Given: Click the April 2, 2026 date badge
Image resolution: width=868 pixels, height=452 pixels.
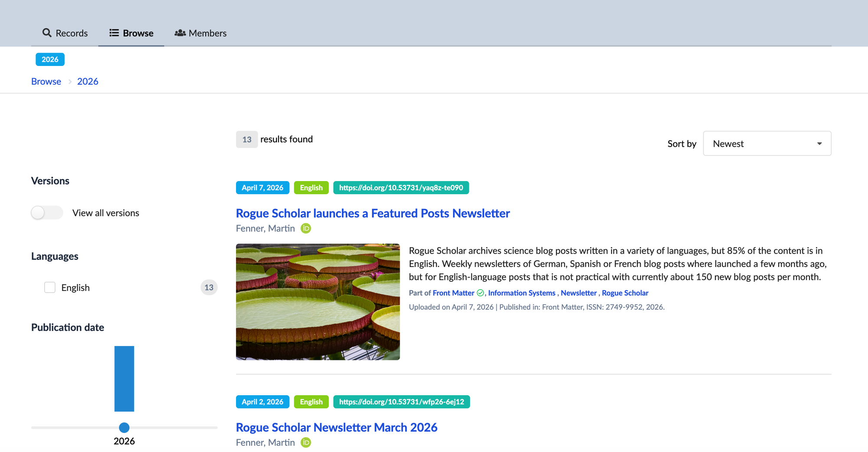Looking at the screenshot, I should 263,402.
